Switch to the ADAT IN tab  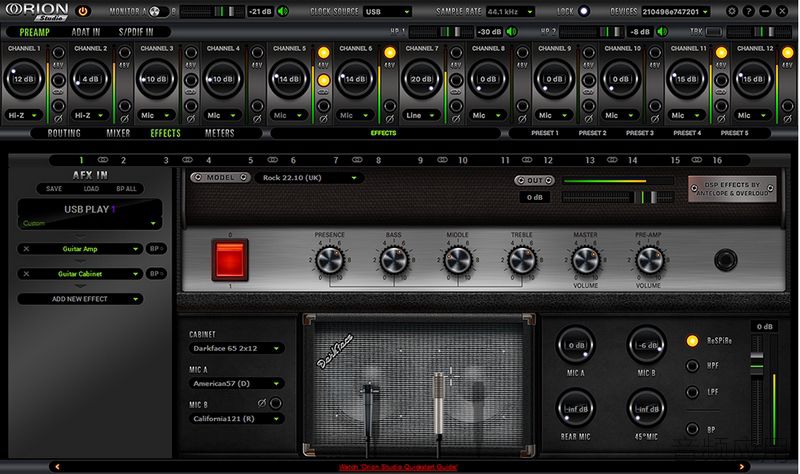[x=86, y=32]
